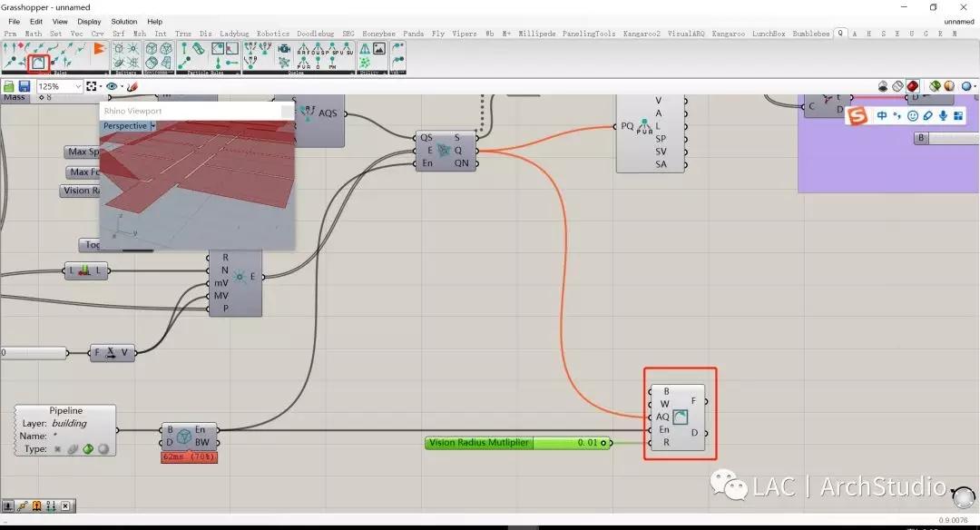Toggle Pipeline mesh sphere type filter
The height and width of the screenshot is (530, 980).
103,448
